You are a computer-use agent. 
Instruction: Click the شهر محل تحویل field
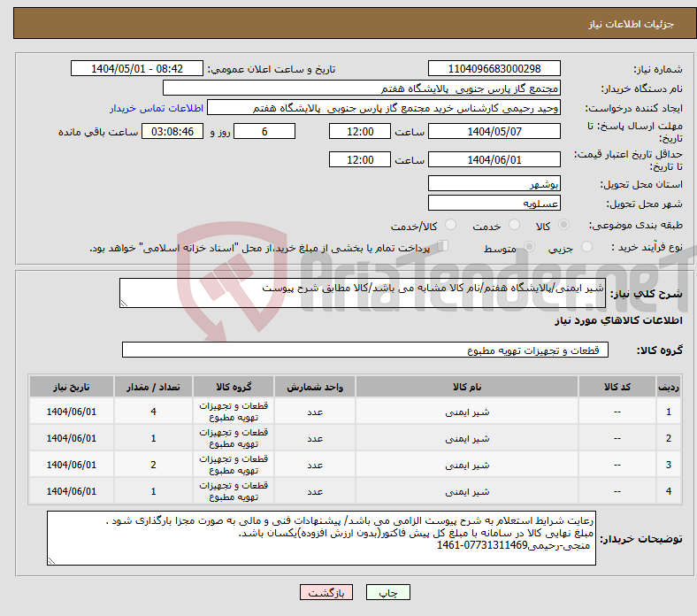pos(494,204)
